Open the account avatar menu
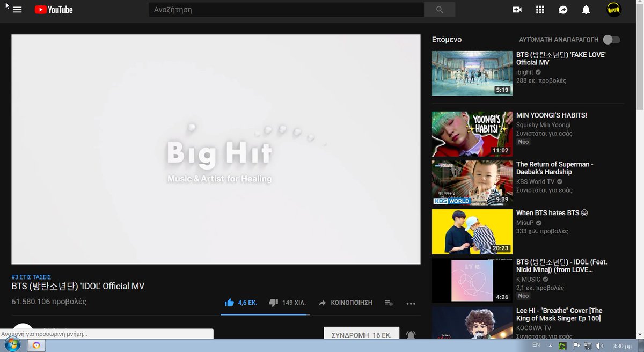 tap(613, 9)
